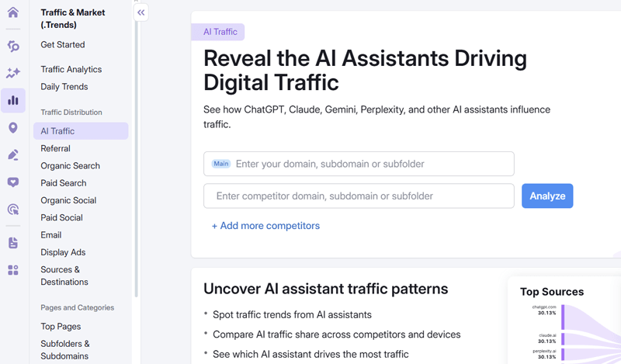The image size is (621, 364).
Task: Open Paid Social in sidebar
Action: [x=61, y=218]
